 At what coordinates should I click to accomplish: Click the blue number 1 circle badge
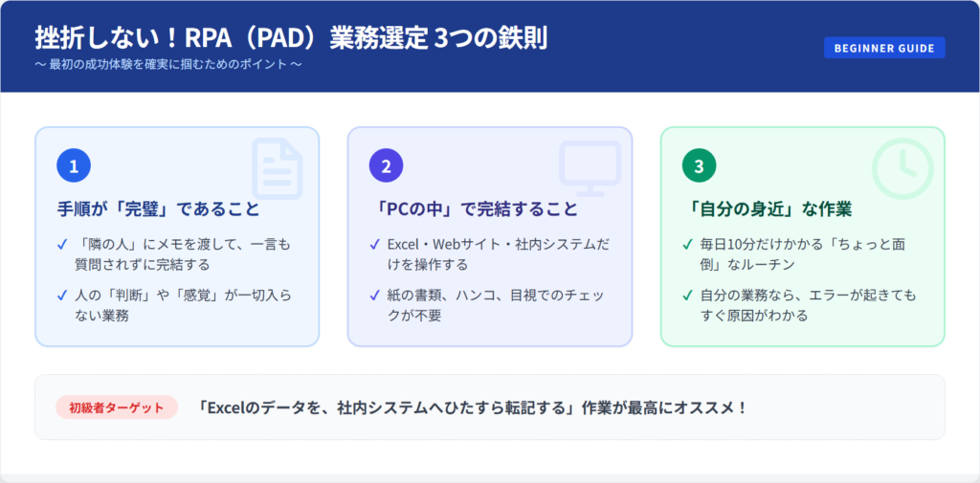pyautogui.click(x=73, y=165)
